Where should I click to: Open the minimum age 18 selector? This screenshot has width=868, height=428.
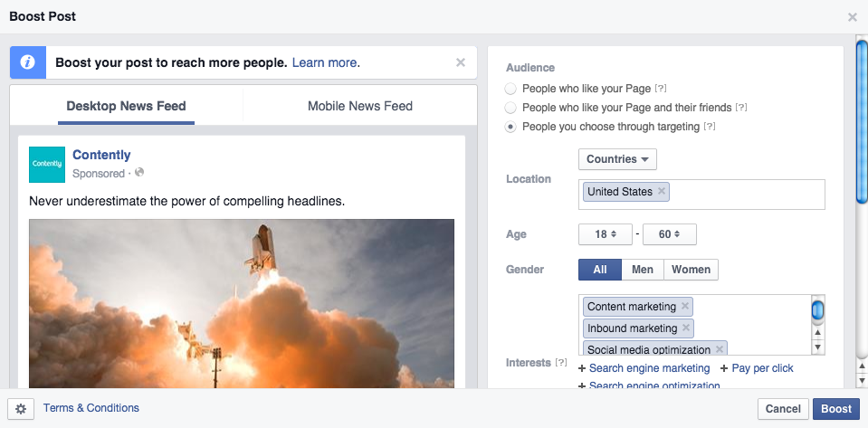click(606, 234)
